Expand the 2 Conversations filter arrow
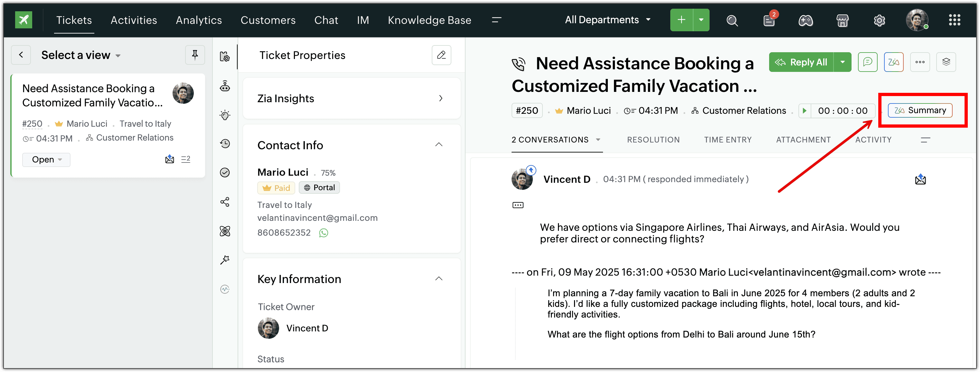The image size is (980, 372). click(598, 140)
